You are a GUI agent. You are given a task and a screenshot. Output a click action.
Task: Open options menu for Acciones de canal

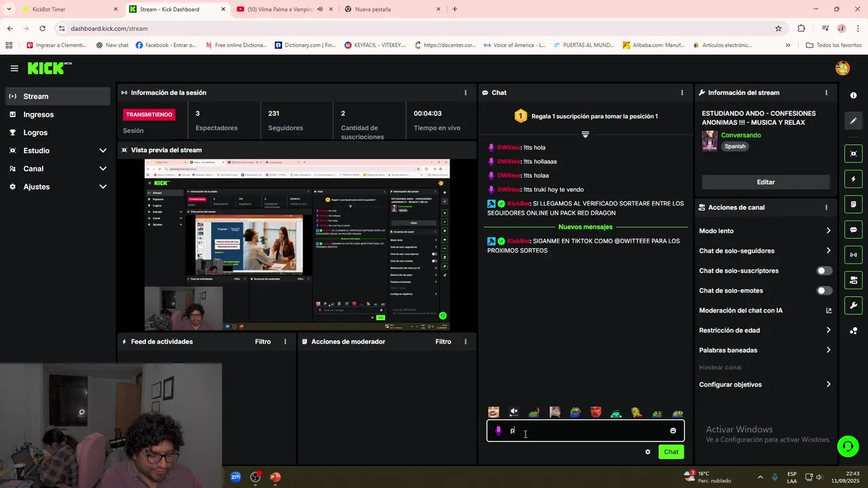(826, 207)
